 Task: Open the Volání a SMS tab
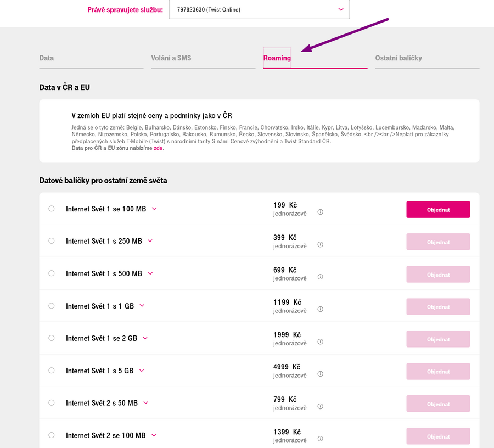(x=171, y=58)
